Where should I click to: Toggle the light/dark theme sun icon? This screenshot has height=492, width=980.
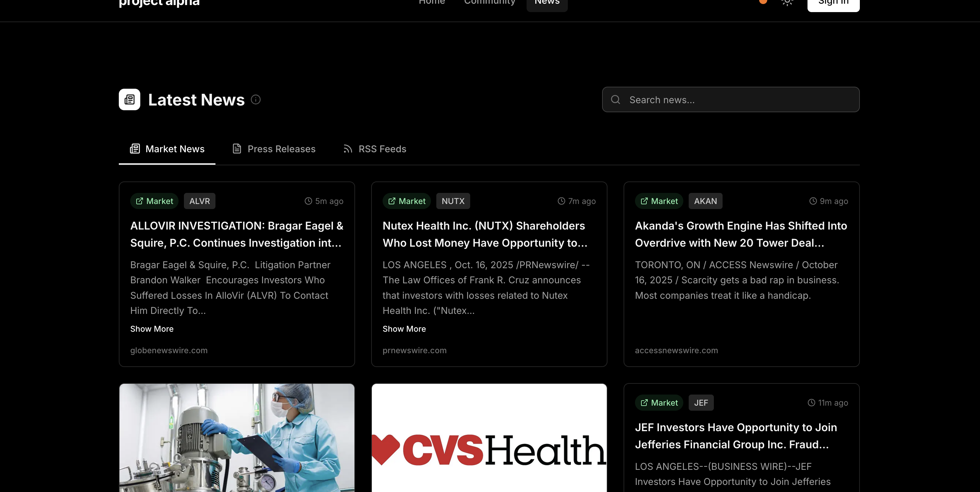787,2
